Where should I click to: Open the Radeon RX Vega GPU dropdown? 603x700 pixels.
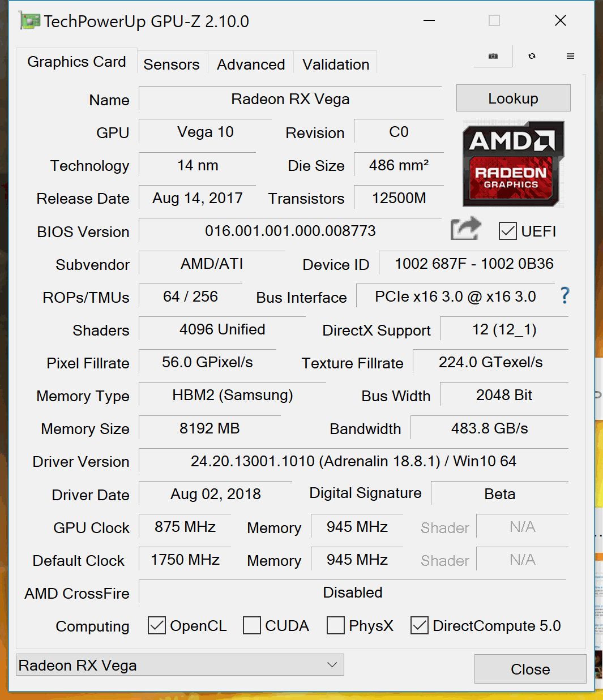pos(180,665)
